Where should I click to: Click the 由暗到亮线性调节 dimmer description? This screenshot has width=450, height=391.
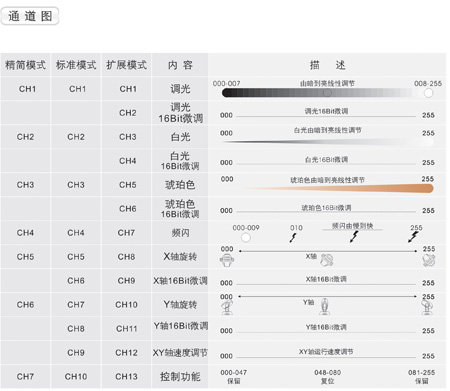click(x=327, y=83)
